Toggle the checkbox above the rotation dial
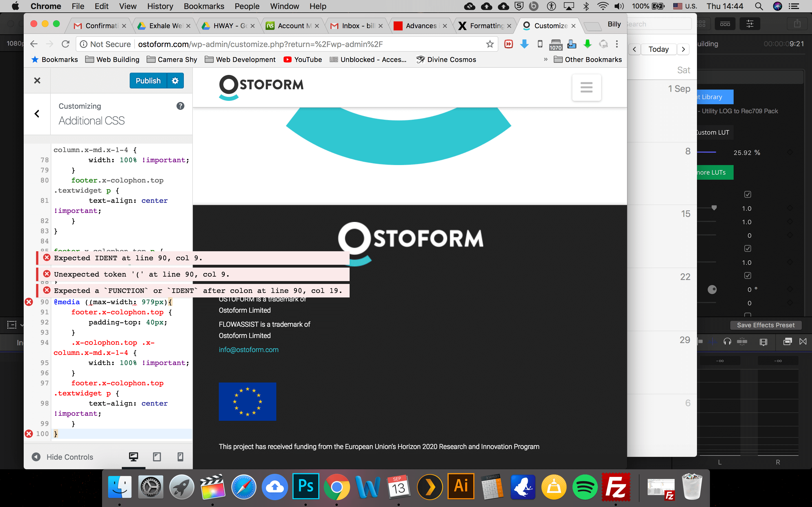Image resolution: width=812 pixels, height=507 pixels. [748, 276]
